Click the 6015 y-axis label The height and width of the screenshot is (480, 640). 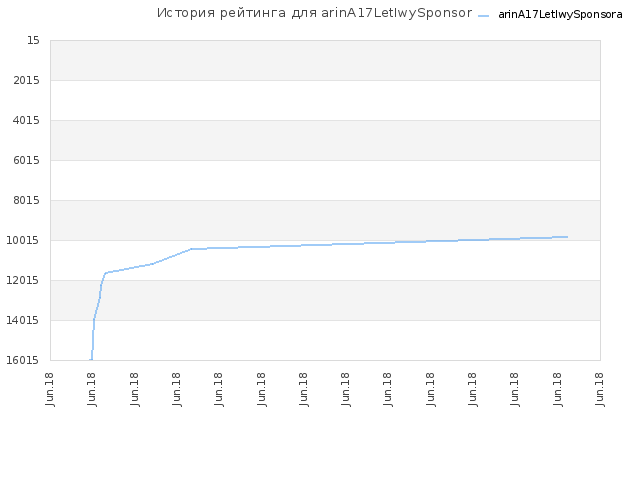(27, 160)
